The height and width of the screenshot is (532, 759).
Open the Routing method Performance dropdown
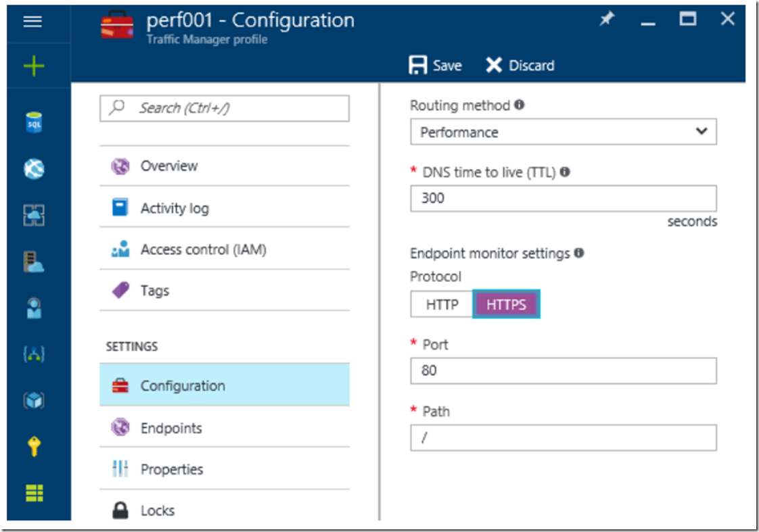click(563, 132)
